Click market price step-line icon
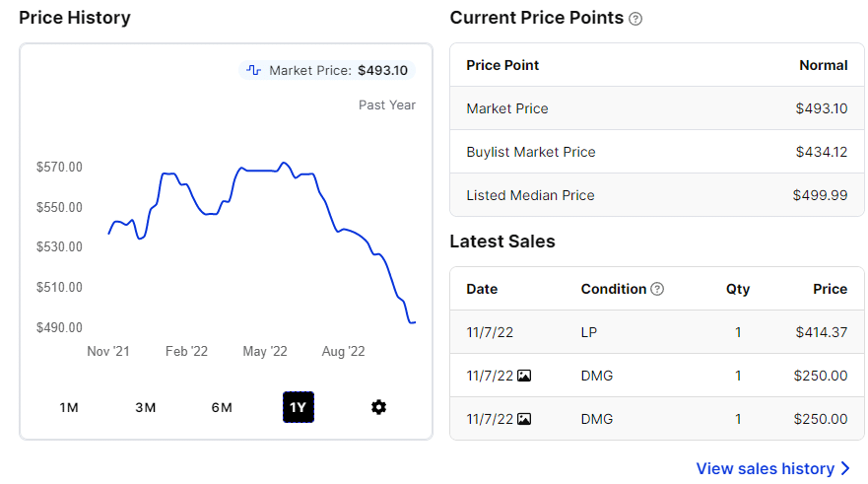Screen dimensions: 868x484 [x=254, y=70]
